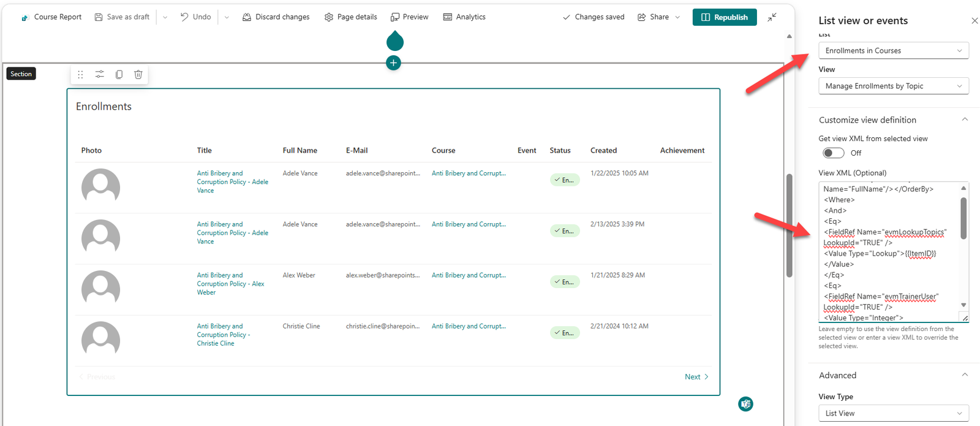
Task: Click the Title column header
Action: (204, 150)
